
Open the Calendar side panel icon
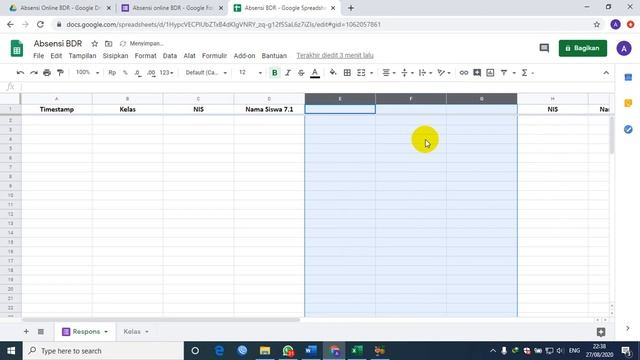pyautogui.click(x=628, y=77)
